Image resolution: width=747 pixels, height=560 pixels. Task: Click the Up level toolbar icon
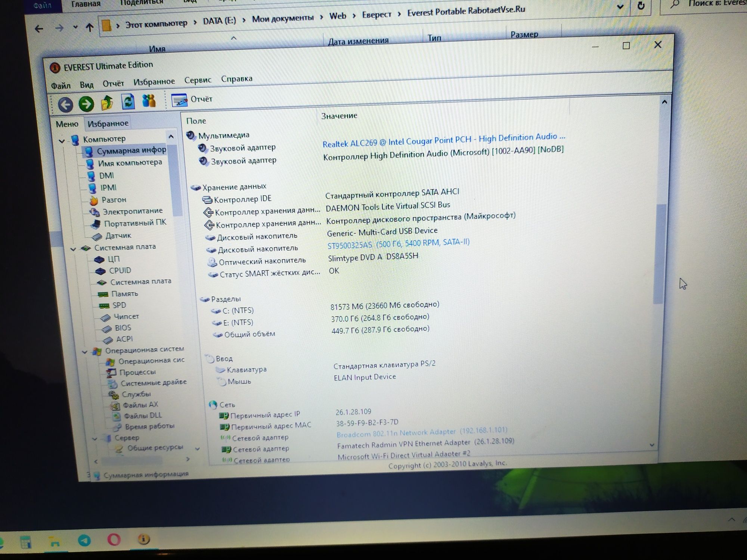click(107, 103)
